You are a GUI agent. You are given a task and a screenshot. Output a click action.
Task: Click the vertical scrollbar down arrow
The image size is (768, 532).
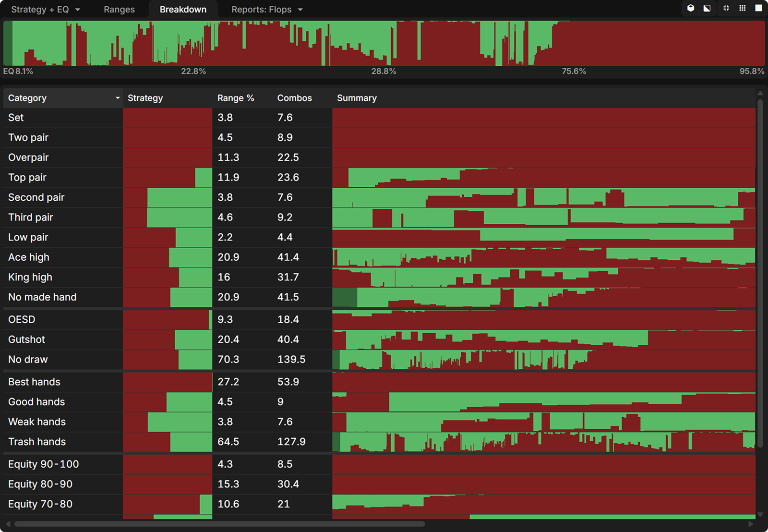tap(760, 515)
